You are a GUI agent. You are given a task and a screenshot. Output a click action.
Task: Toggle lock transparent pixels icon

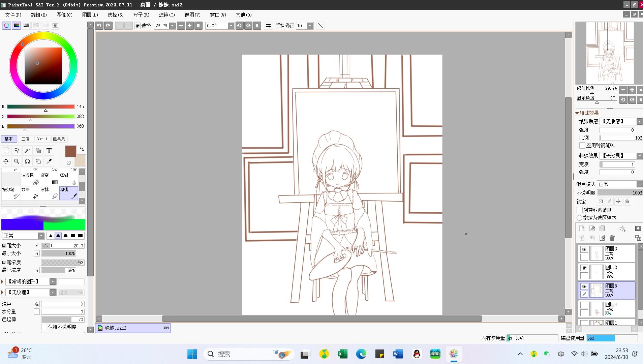pos(601,202)
